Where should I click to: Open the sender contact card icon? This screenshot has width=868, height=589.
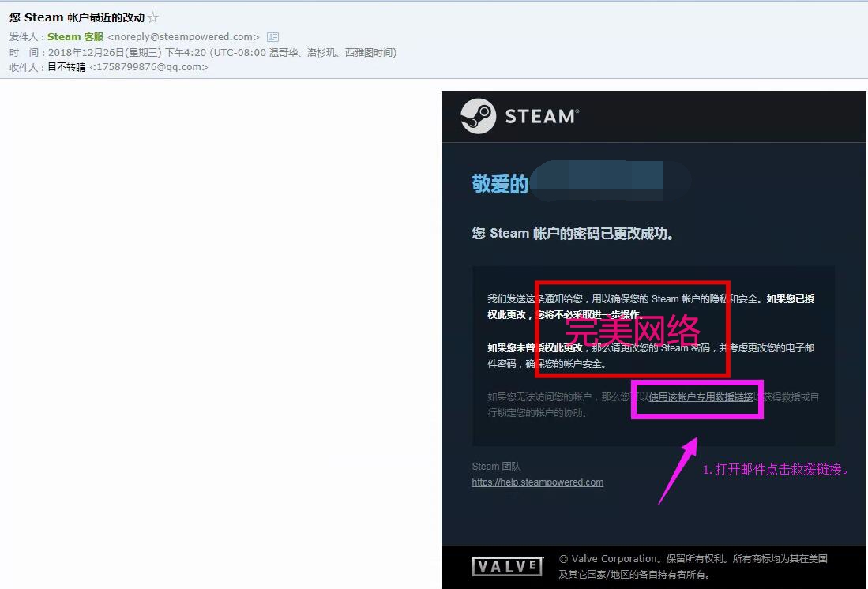point(273,37)
